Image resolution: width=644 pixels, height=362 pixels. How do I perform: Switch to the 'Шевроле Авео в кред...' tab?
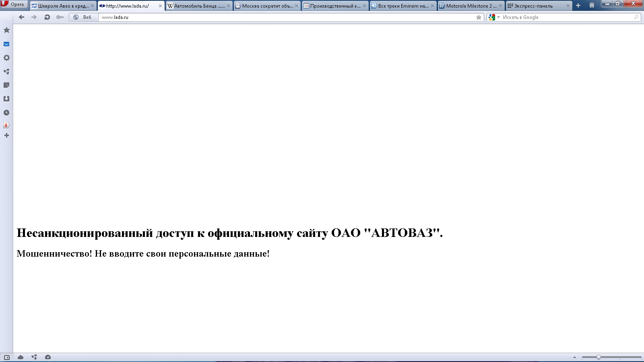pos(63,6)
